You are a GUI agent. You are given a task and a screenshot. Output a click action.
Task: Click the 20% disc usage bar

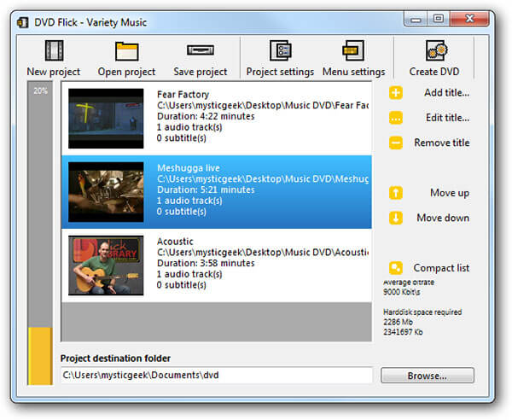40,233
